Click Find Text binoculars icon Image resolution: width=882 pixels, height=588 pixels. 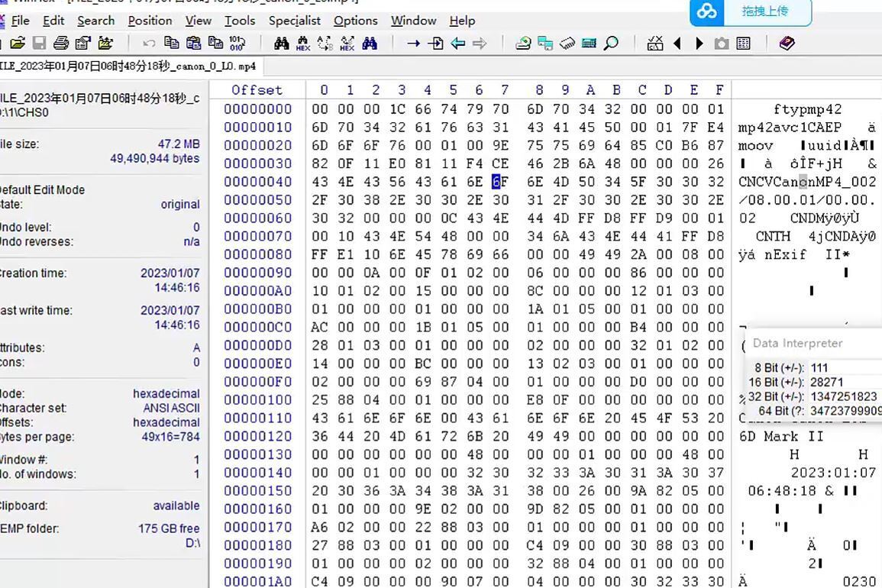coord(281,43)
